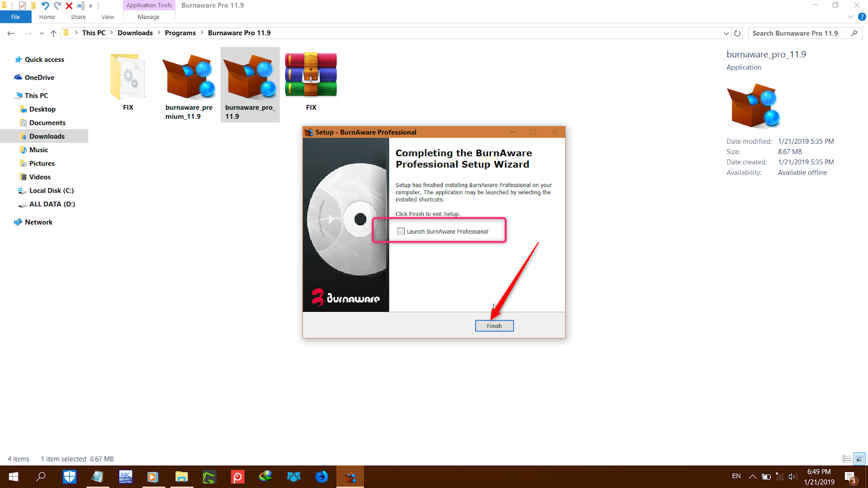This screenshot has width=868, height=488.
Task: Open the address bar history dropdown
Action: click(x=726, y=34)
